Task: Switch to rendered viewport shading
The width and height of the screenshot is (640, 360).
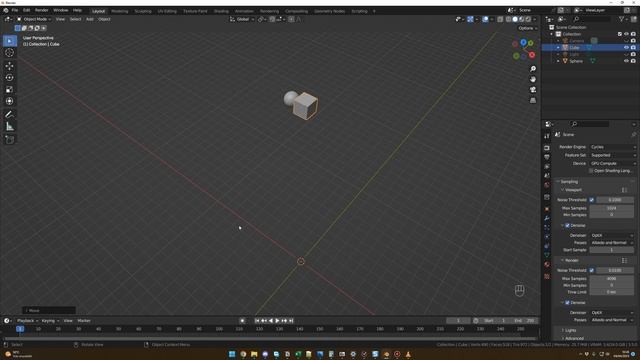Action: 528,19
